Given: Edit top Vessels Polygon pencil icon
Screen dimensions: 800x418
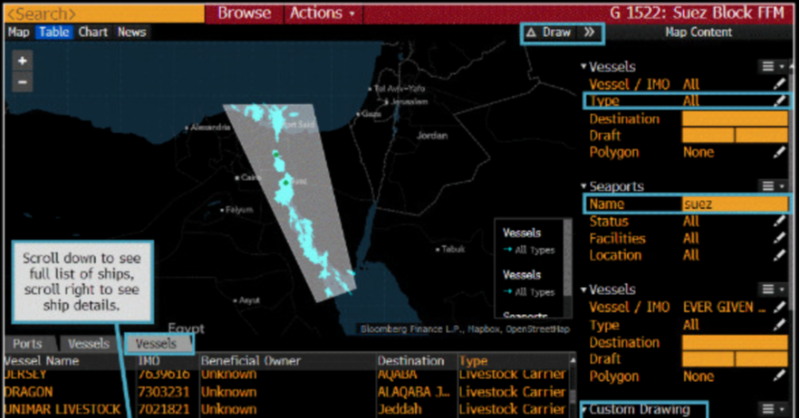Looking at the screenshot, I should click(x=779, y=152).
